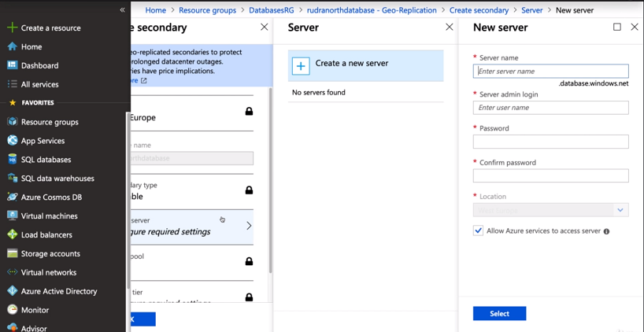Click .database.windows.net suffix text
This screenshot has width=644, height=332.
[594, 83]
